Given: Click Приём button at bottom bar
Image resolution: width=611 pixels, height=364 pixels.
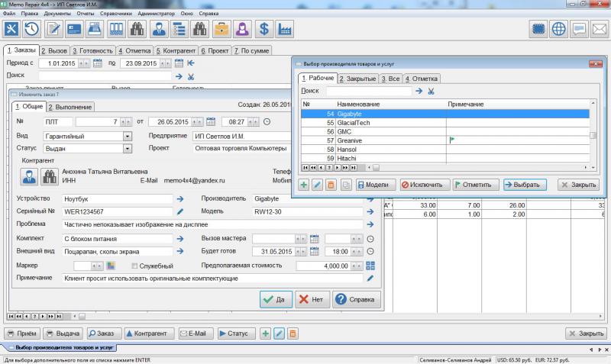Looking at the screenshot, I should pyautogui.click(x=22, y=333).
